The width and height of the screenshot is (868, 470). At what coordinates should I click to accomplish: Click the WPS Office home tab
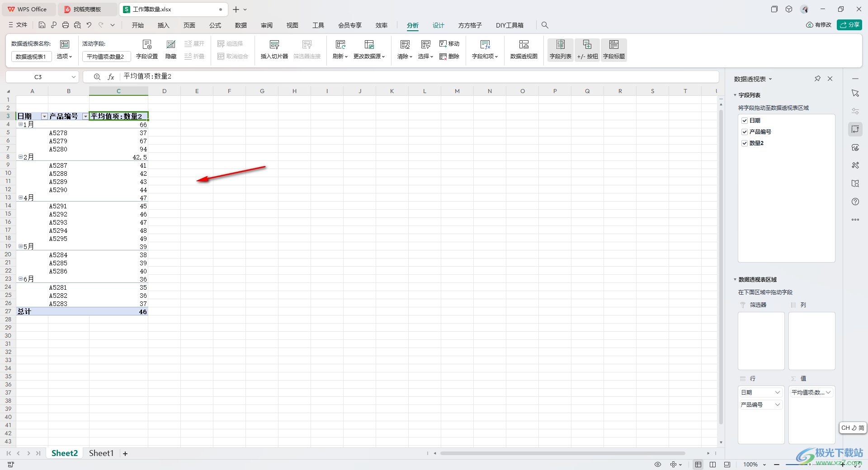click(28, 9)
